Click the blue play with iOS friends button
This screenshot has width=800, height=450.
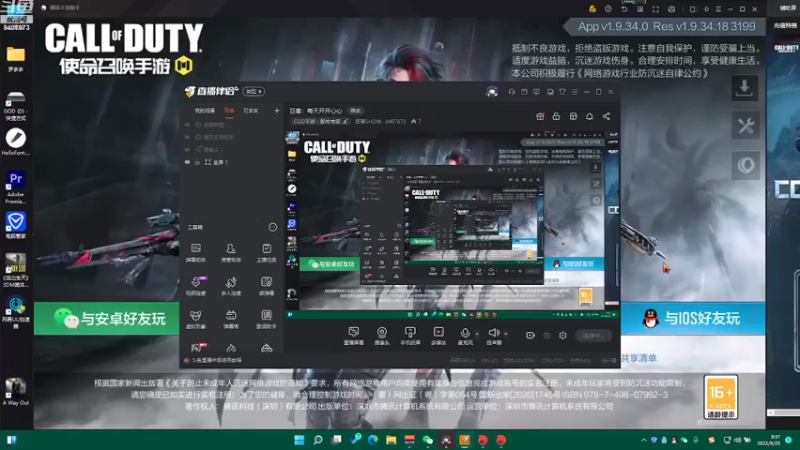coord(692,319)
